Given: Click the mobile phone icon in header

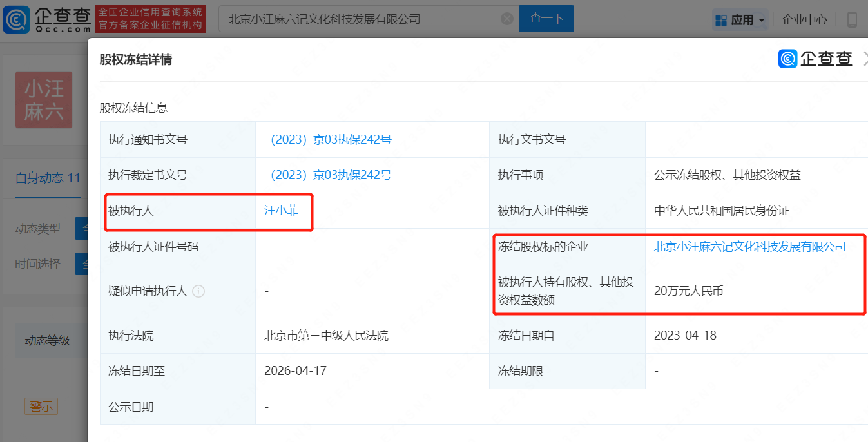Looking at the screenshot, I should point(852,19).
